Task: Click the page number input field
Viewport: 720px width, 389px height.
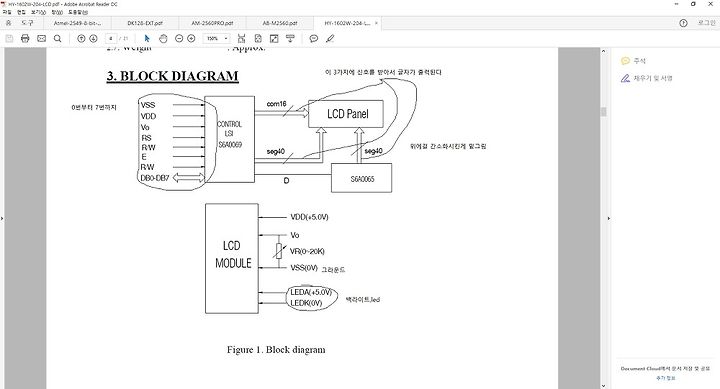Action: tap(111, 39)
